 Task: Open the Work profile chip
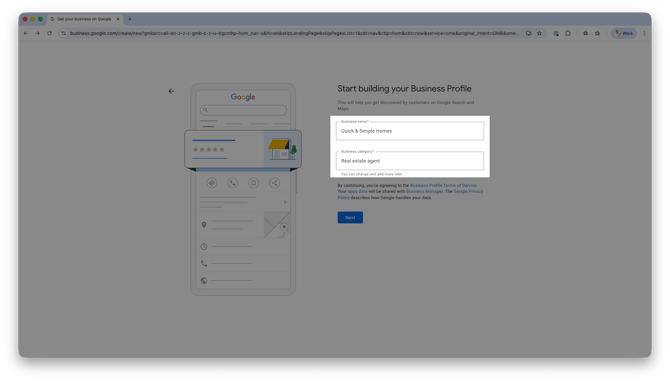tap(624, 33)
